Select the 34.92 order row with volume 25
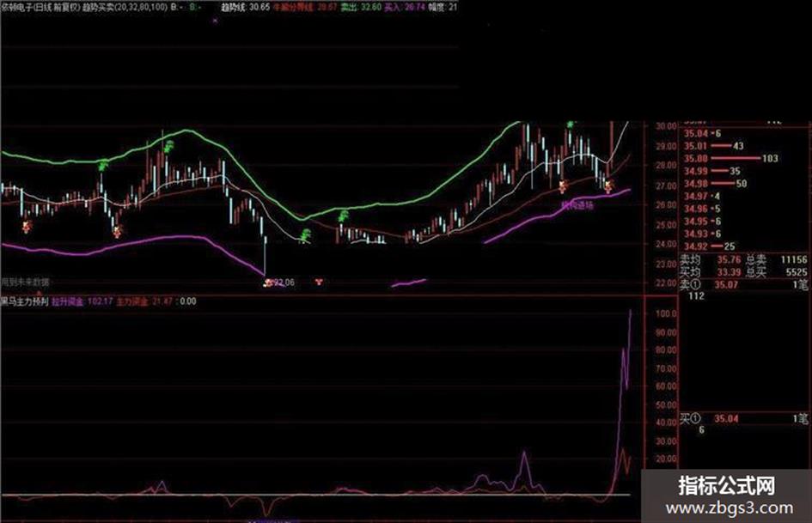This screenshot has width=812, height=523. (710, 246)
